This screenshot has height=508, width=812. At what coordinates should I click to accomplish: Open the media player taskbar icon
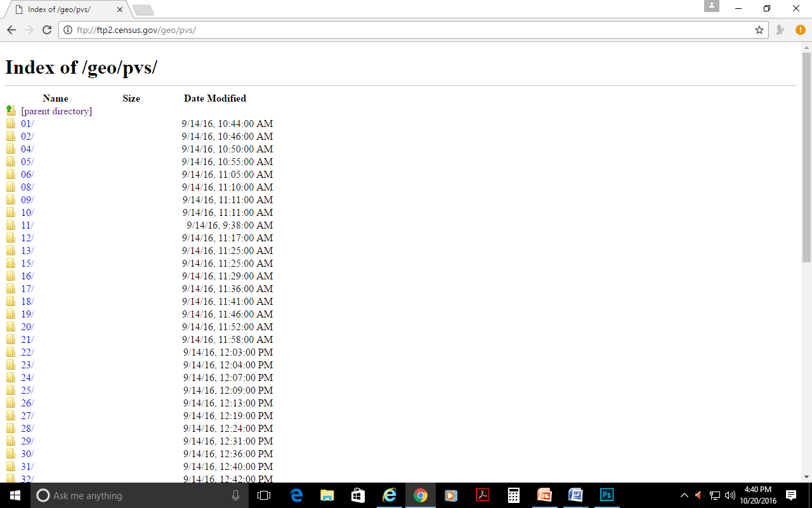coord(451,495)
